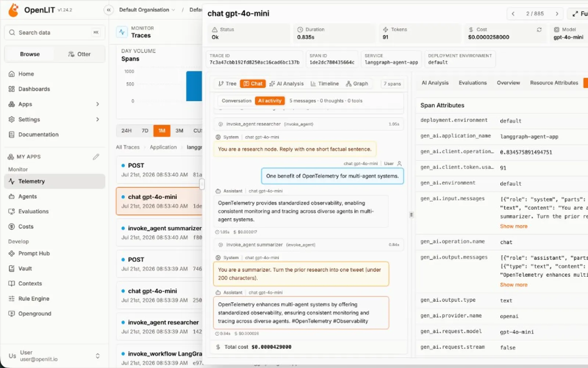Set time range to 24H
The height and width of the screenshot is (368, 588).
[126, 131]
